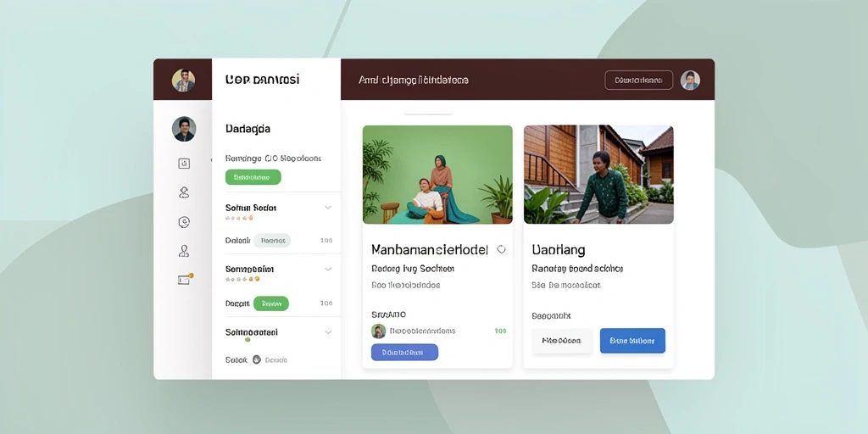Expand the Solnnoaoteoi section chevron
The width and height of the screenshot is (868, 434).
tap(328, 332)
